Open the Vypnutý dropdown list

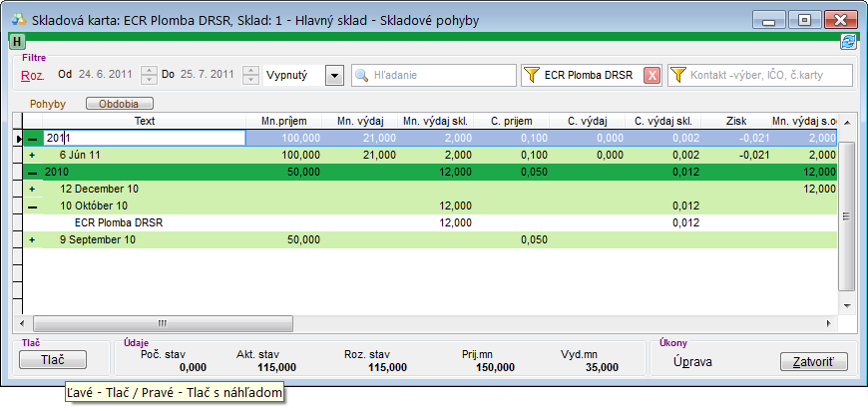point(334,76)
